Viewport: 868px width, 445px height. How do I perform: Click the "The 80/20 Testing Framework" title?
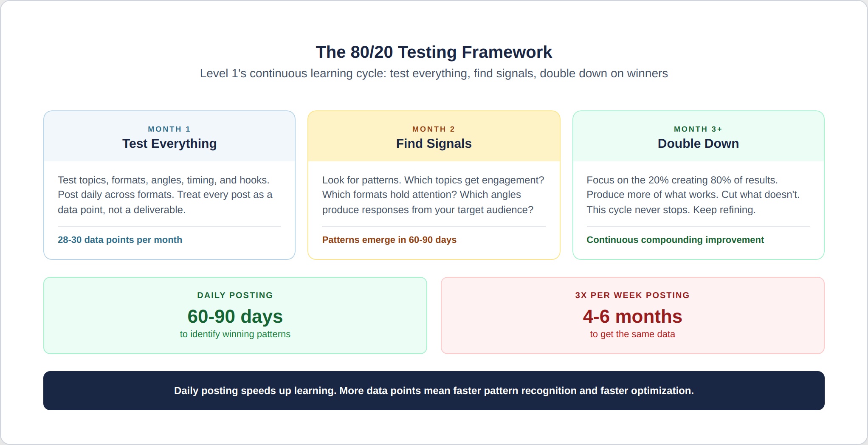434,52
